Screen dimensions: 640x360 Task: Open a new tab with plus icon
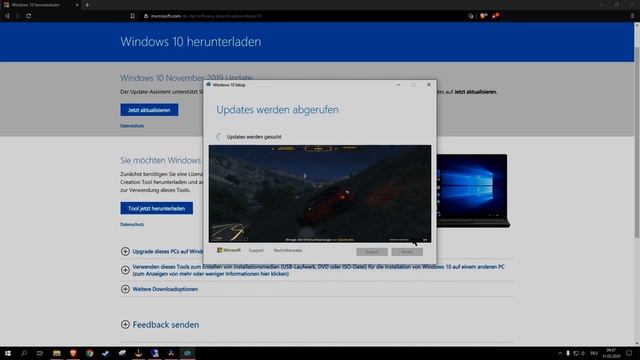point(87,5)
